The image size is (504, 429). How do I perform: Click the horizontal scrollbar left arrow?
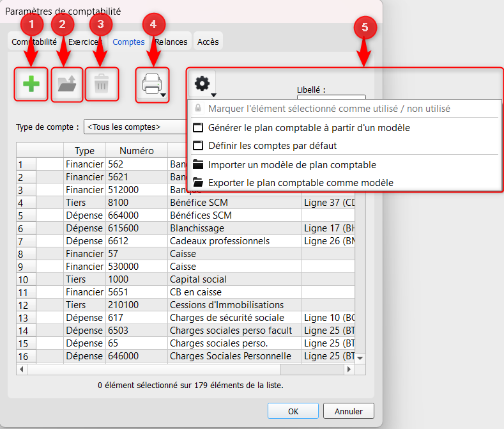22,369
